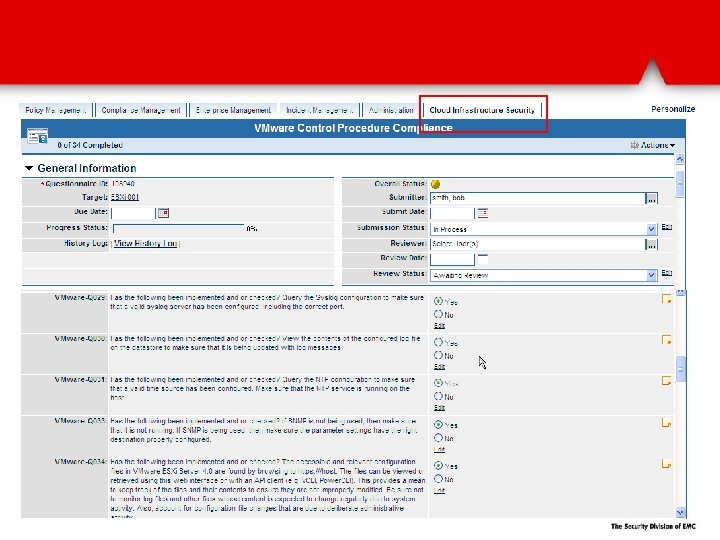Click the Reviewer Select User(s) field
The image size is (720, 540).
[x=537, y=244]
